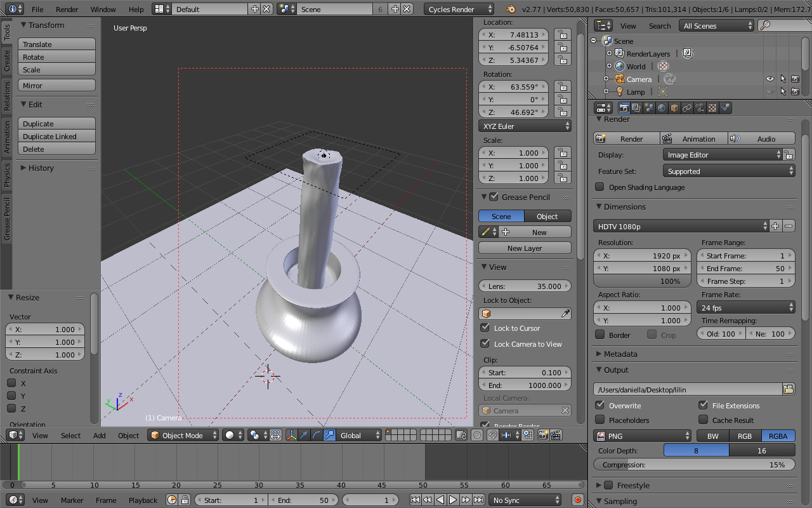Disable the Overwrite checkbox

click(x=599, y=405)
